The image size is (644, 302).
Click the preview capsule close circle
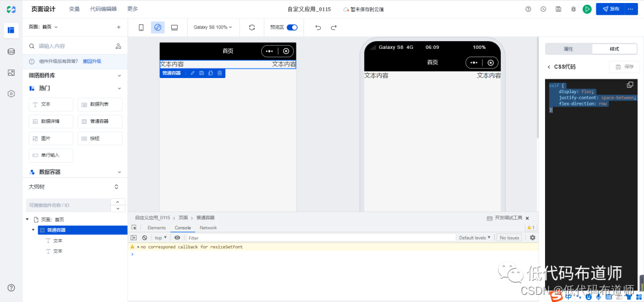tap(490, 63)
